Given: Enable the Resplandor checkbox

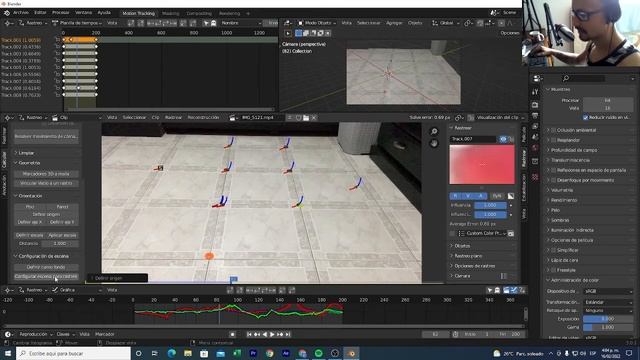Looking at the screenshot, I should click(x=554, y=140).
